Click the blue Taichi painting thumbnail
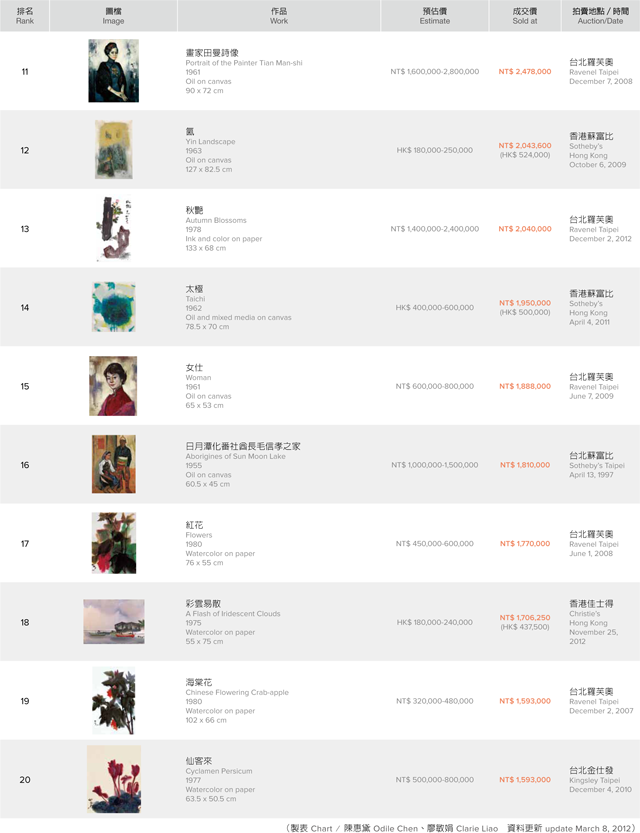 (x=114, y=307)
